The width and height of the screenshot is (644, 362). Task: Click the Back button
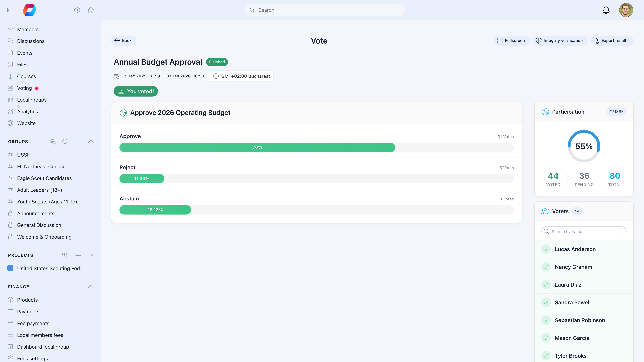click(123, 40)
